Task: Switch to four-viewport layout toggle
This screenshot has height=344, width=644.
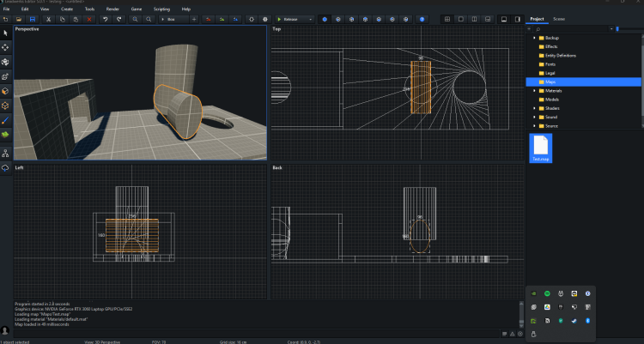Action: [x=447, y=18]
